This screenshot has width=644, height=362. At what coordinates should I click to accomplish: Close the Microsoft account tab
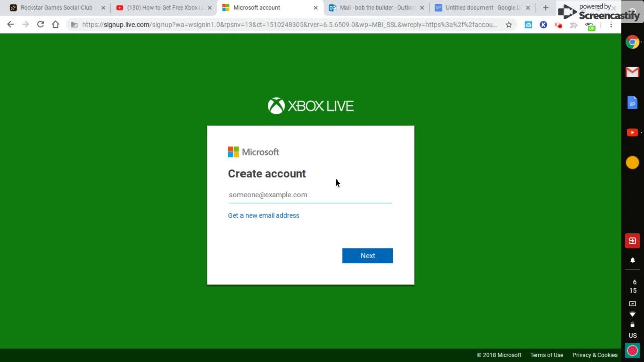point(316,8)
